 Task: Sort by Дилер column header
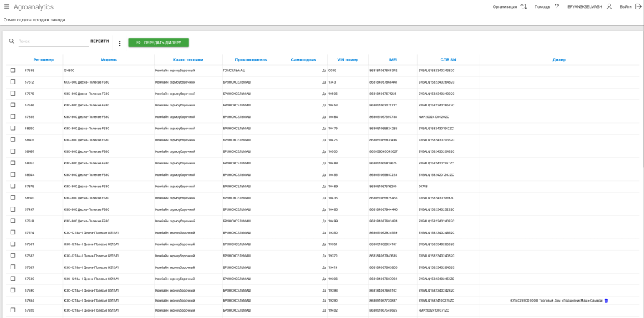(x=559, y=60)
